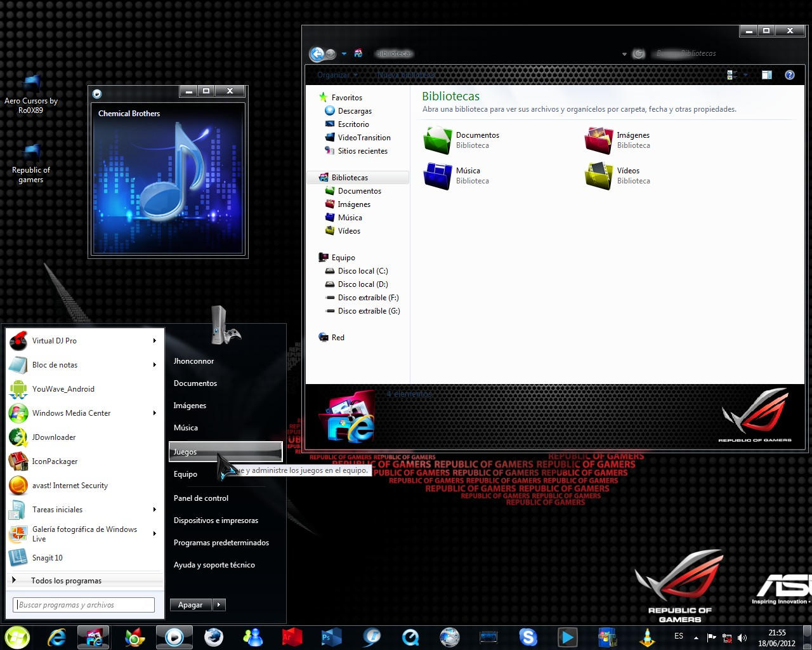Launch Photoshop from the taskbar

332,637
